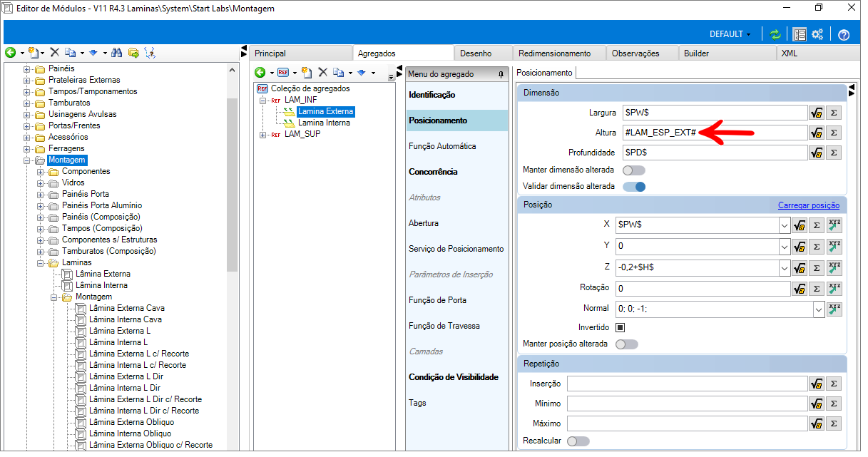Toggle the layout panel view icon
This screenshot has width=868, height=457.
click(x=800, y=34)
